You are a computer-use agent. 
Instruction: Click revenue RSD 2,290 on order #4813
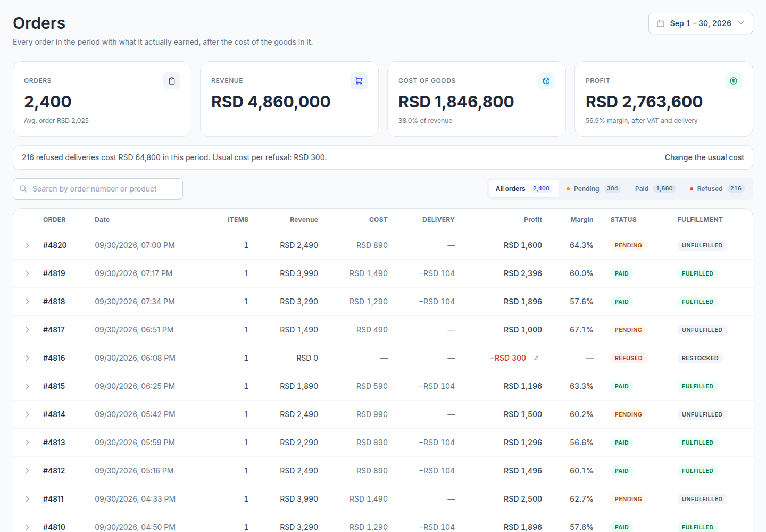299,443
